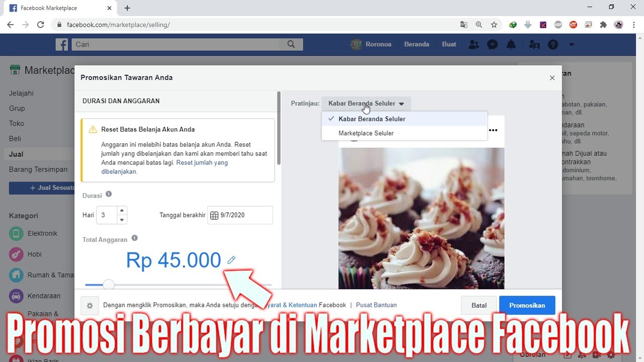The width and height of the screenshot is (644, 362).
Task: Select the Facebook Marketplace browser tab
Action: pos(59,8)
